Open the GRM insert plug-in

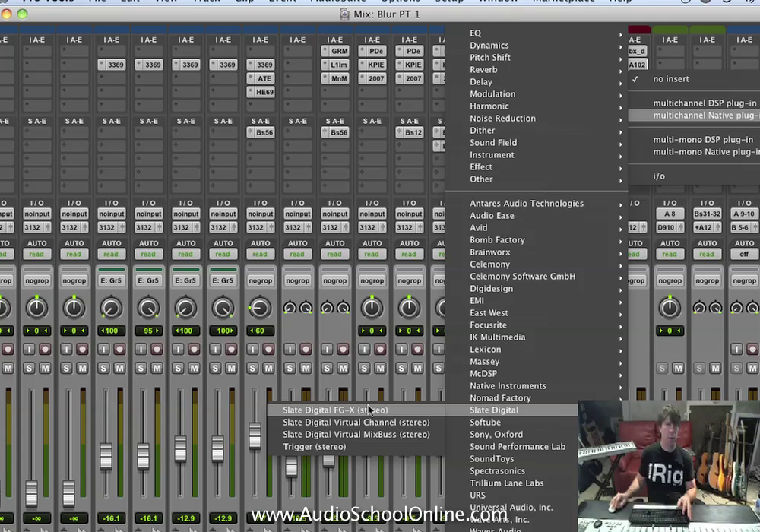tap(335, 51)
